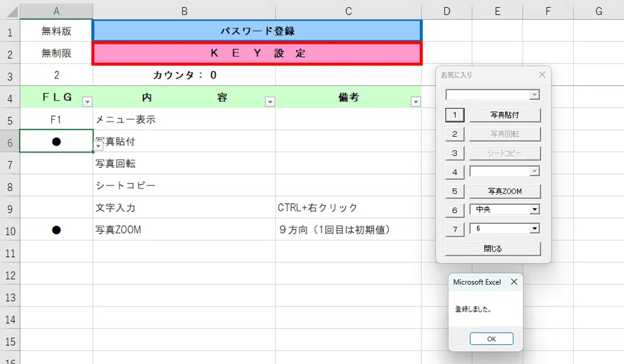Click the パスワード登録 blue button
The height and width of the screenshot is (364, 624).
point(257,31)
